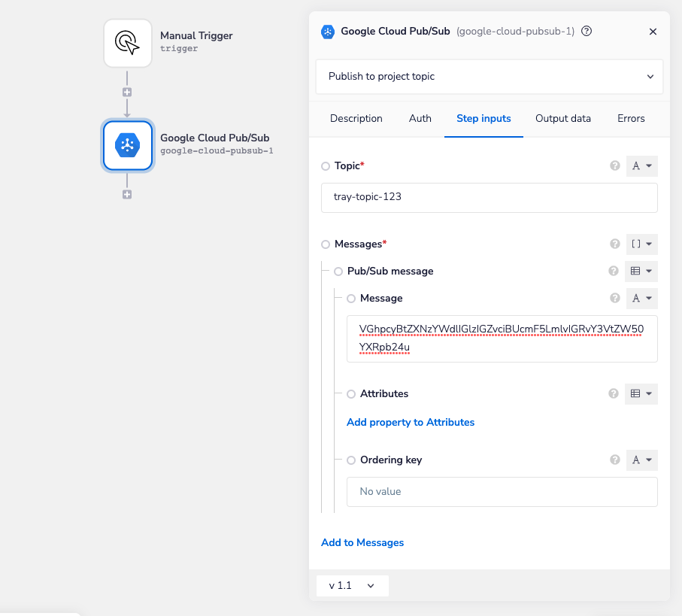
Task: Click the Pub/Sub logo in the panel header
Action: point(326,32)
